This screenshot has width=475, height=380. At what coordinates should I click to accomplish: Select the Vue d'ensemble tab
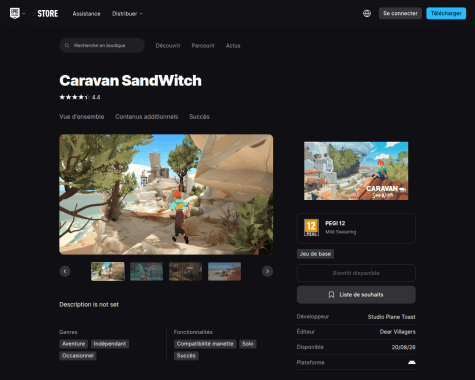[x=82, y=117]
